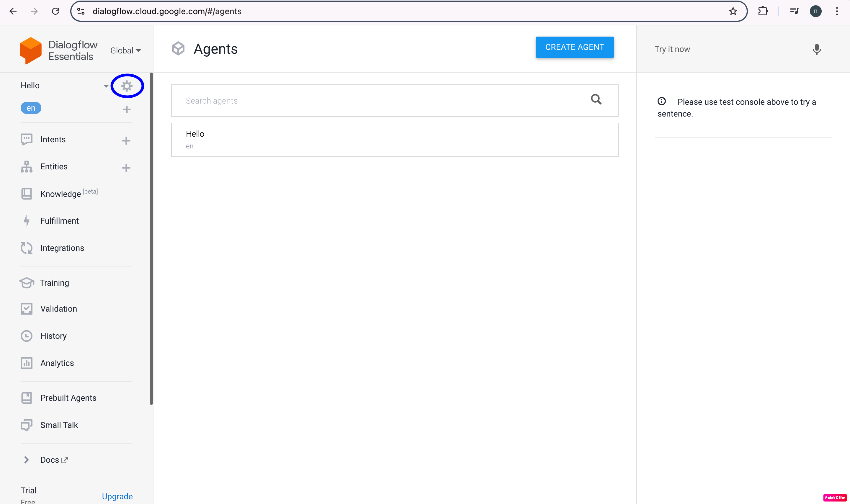Viewport: 850px width, 504px height.
Task: Open the Chrome three-dot menu
Action: (x=837, y=11)
